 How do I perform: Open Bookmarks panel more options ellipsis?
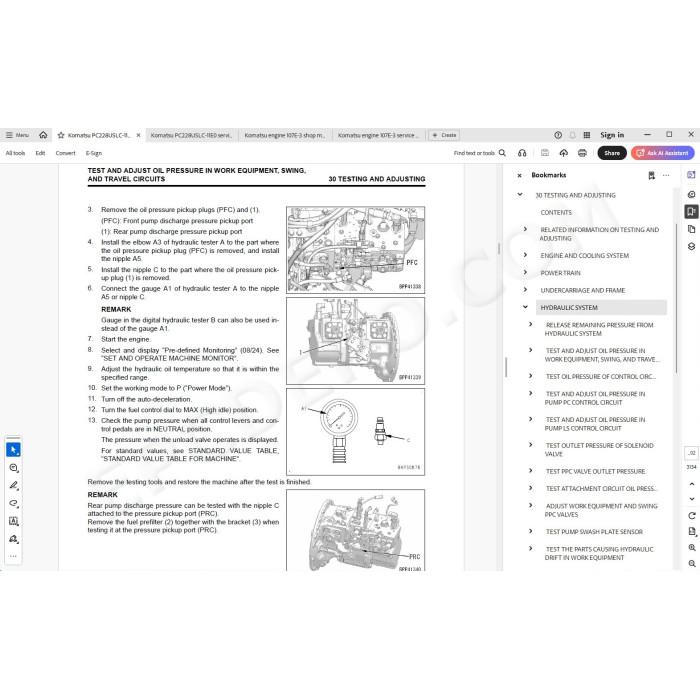(x=666, y=175)
